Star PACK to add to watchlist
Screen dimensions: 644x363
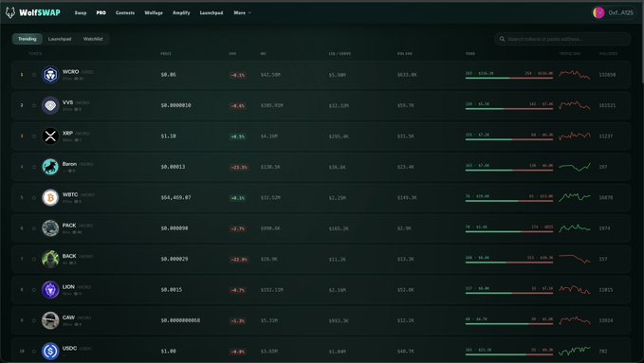(34, 228)
